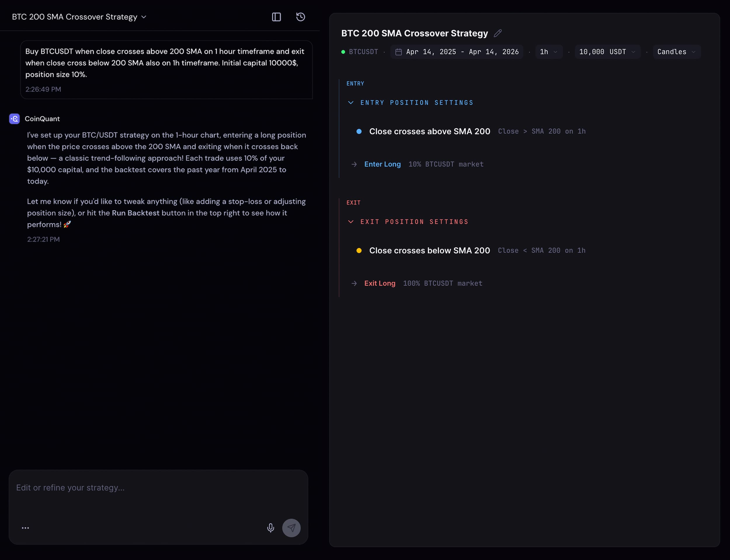Toggle the sidebar panel icon
The width and height of the screenshot is (730, 560).
pos(276,17)
